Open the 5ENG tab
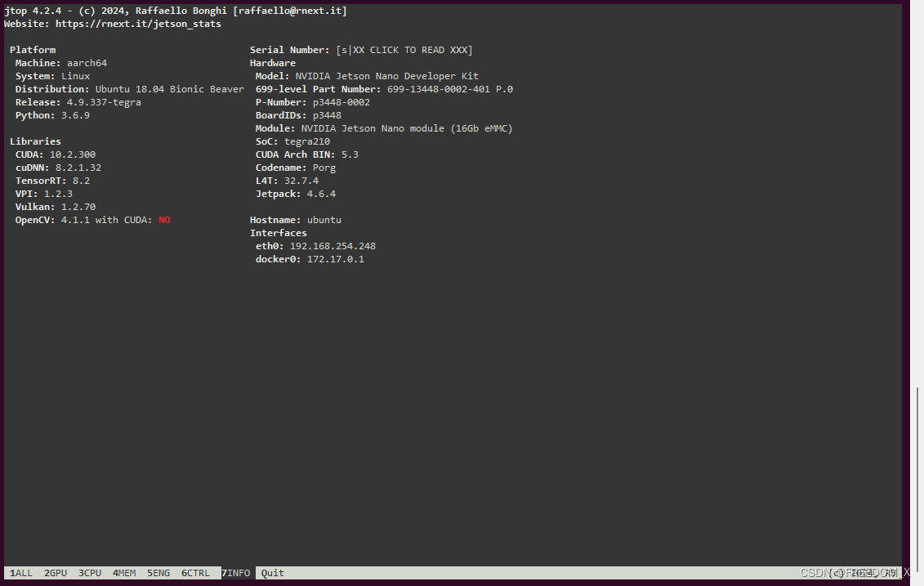Screen dimensions: 924x586 pos(158,573)
